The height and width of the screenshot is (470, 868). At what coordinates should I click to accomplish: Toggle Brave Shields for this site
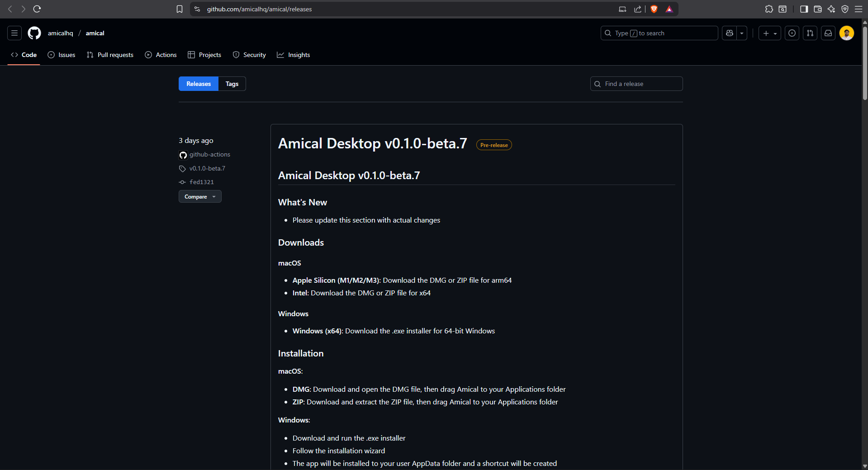654,9
